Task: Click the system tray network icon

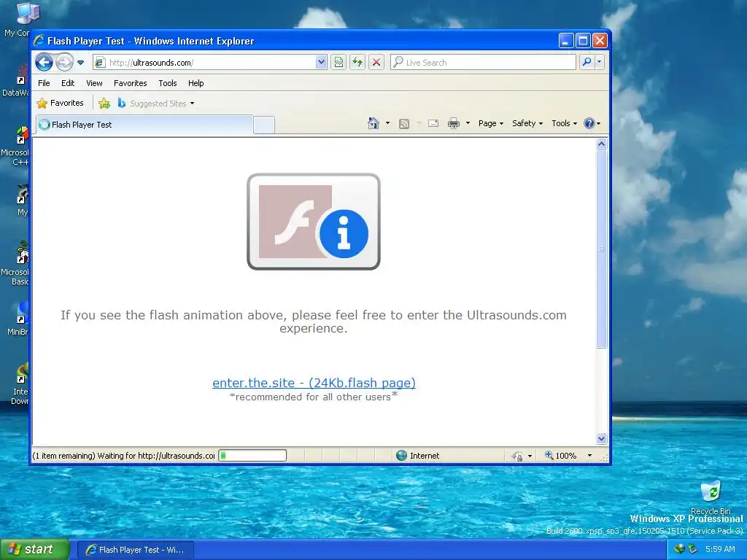Action: tap(679, 549)
